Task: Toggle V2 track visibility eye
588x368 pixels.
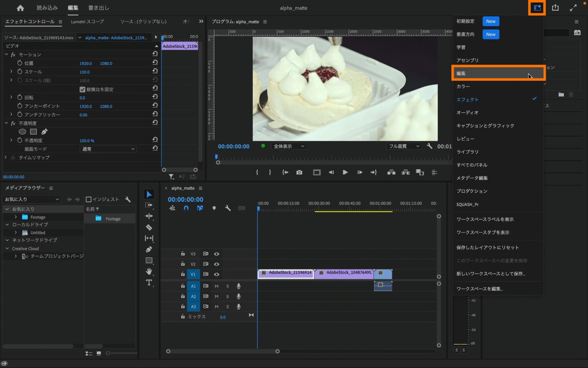Action: (x=216, y=264)
